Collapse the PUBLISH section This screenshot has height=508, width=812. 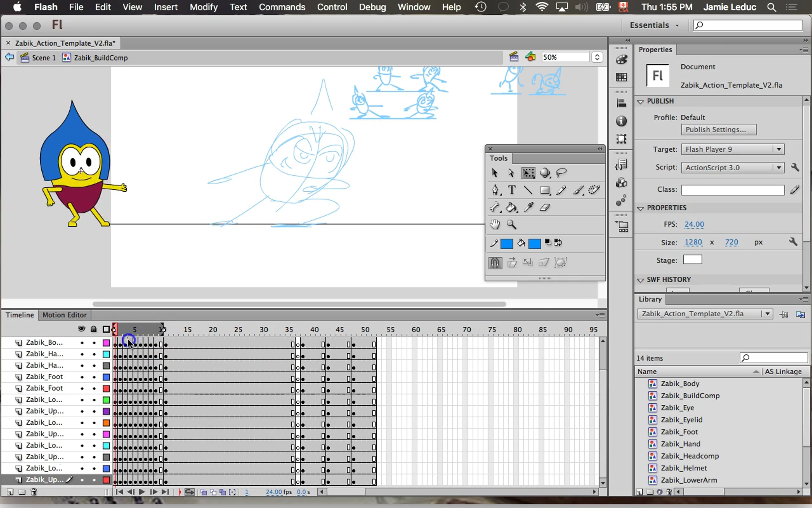click(x=640, y=102)
